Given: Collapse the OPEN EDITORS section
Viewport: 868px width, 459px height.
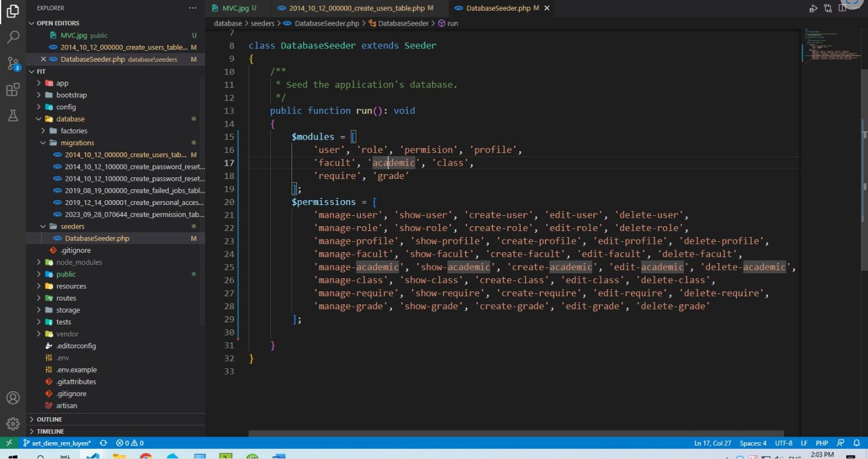Looking at the screenshot, I should click(x=57, y=23).
